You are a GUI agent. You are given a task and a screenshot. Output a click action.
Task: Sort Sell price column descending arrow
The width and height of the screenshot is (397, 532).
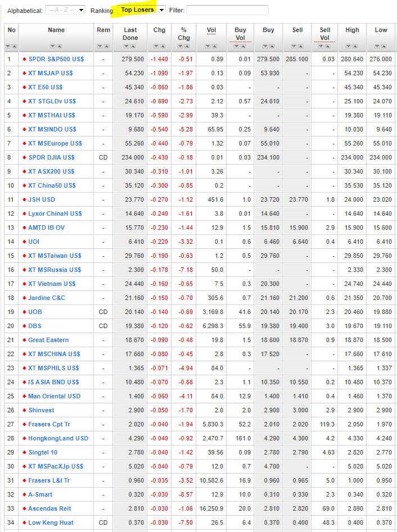click(294, 47)
